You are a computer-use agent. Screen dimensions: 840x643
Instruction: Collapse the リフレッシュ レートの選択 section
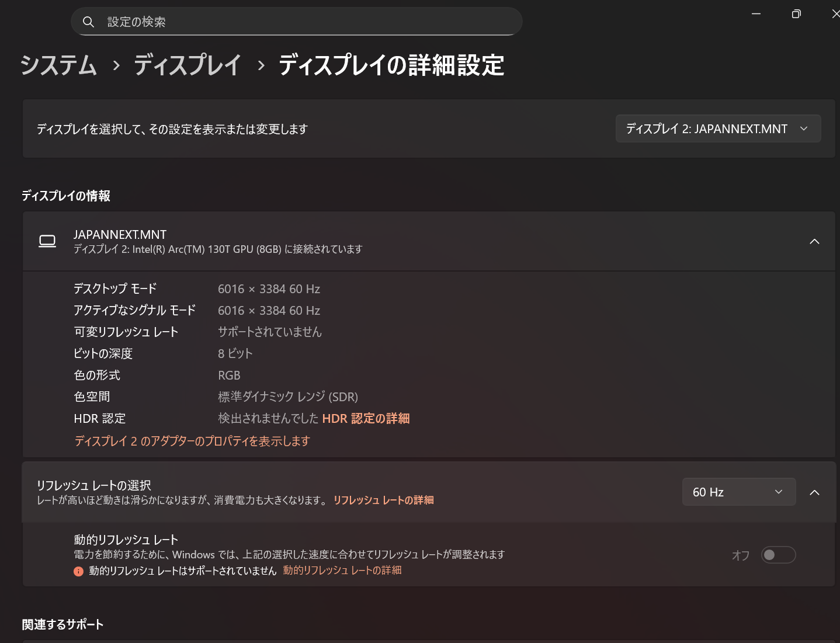click(x=814, y=492)
